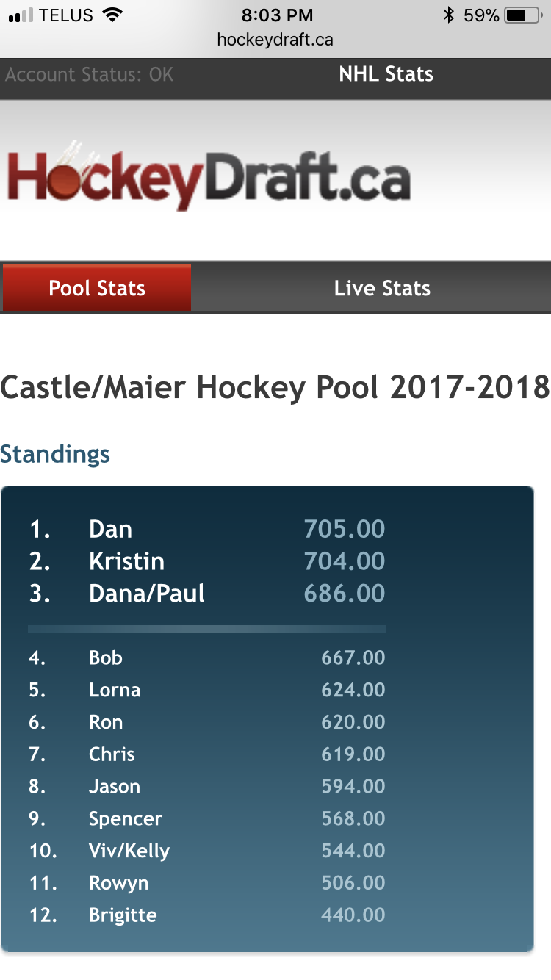Tap Spencer in the standings list

pyautogui.click(x=126, y=818)
